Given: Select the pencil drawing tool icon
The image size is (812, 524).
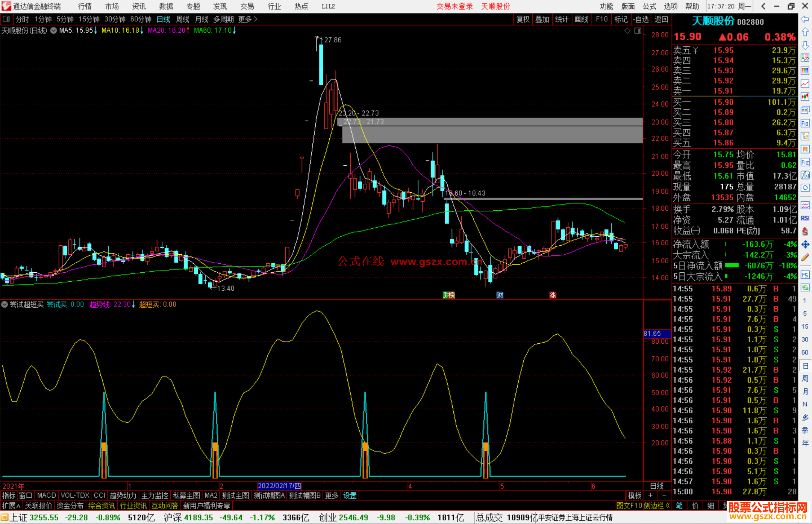Looking at the screenshot, I should [x=805, y=257].
